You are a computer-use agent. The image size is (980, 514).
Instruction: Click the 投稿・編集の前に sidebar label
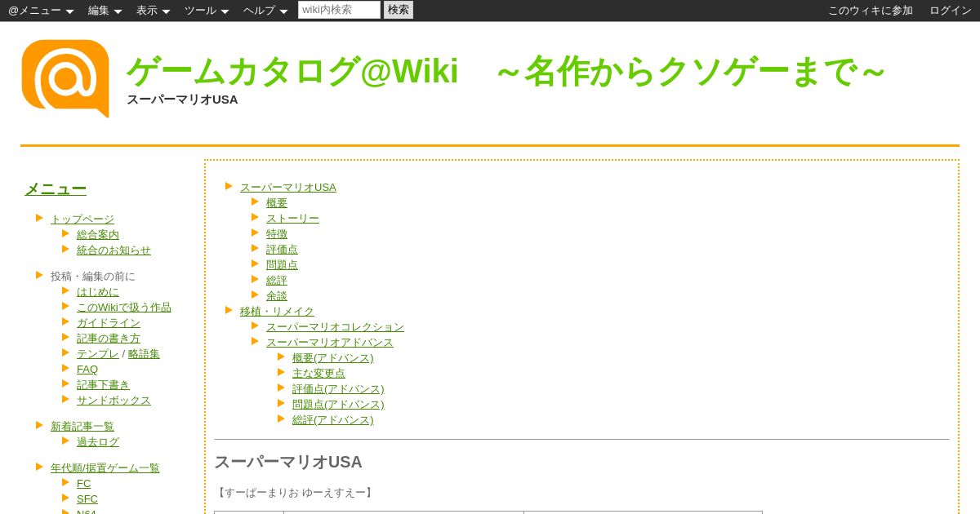pyautogui.click(x=93, y=276)
